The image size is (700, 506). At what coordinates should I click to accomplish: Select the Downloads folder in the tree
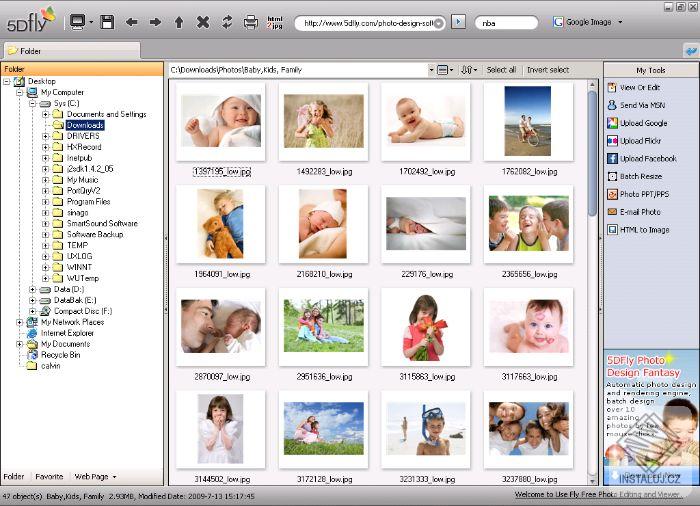pyautogui.click(x=85, y=125)
